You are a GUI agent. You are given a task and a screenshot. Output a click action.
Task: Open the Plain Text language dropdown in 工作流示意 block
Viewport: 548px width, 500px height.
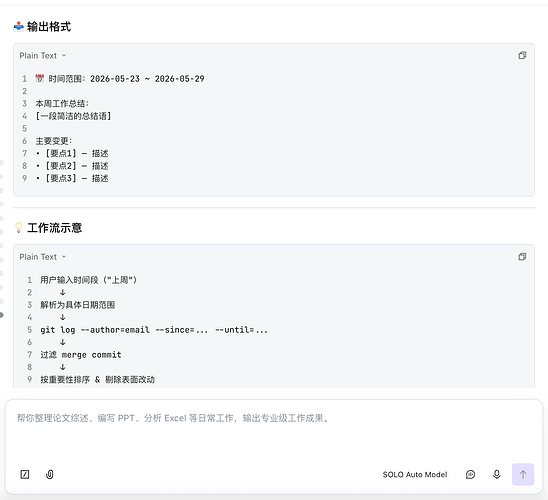coord(43,257)
